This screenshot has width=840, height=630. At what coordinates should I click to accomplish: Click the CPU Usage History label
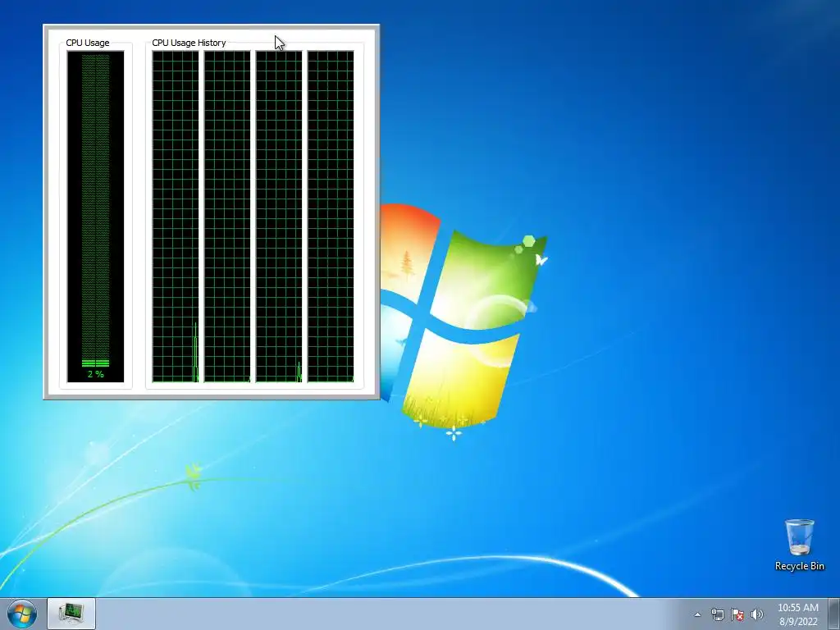pyautogui.click(x=189, y=43)
